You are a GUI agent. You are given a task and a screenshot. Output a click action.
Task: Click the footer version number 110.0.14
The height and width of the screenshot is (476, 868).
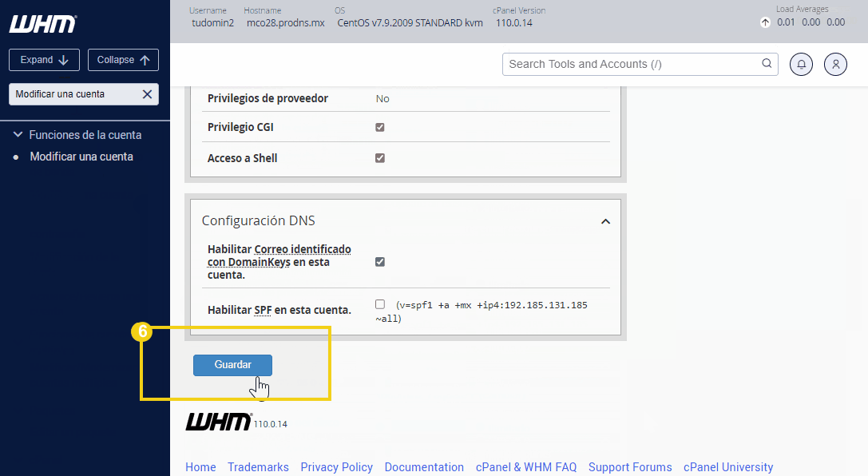270,424
